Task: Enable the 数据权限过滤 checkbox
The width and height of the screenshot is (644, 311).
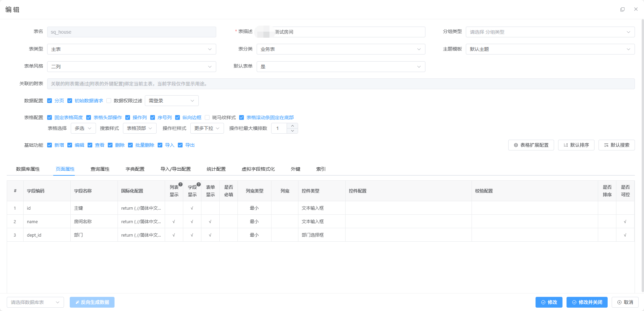Action: coord(109,101)
